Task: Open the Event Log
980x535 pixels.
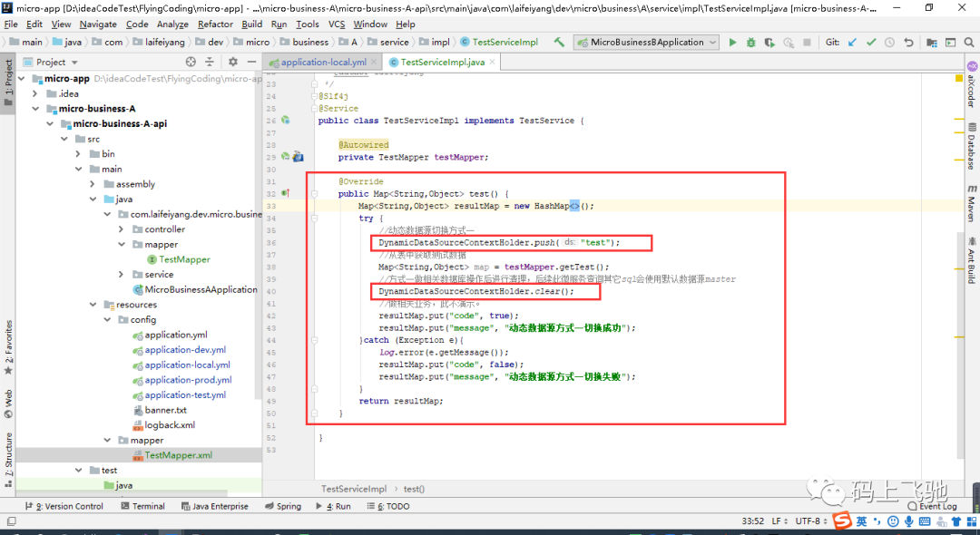Action: point(933,506)
